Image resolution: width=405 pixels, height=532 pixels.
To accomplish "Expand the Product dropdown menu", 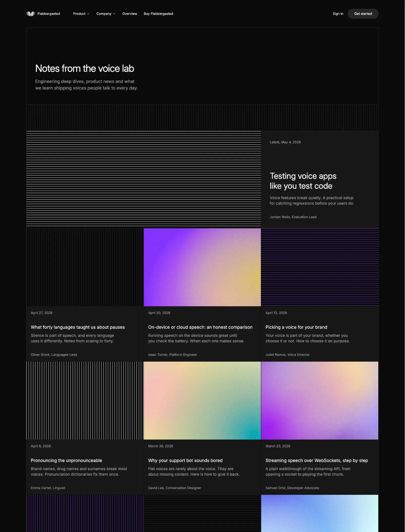I will [81, 14].
